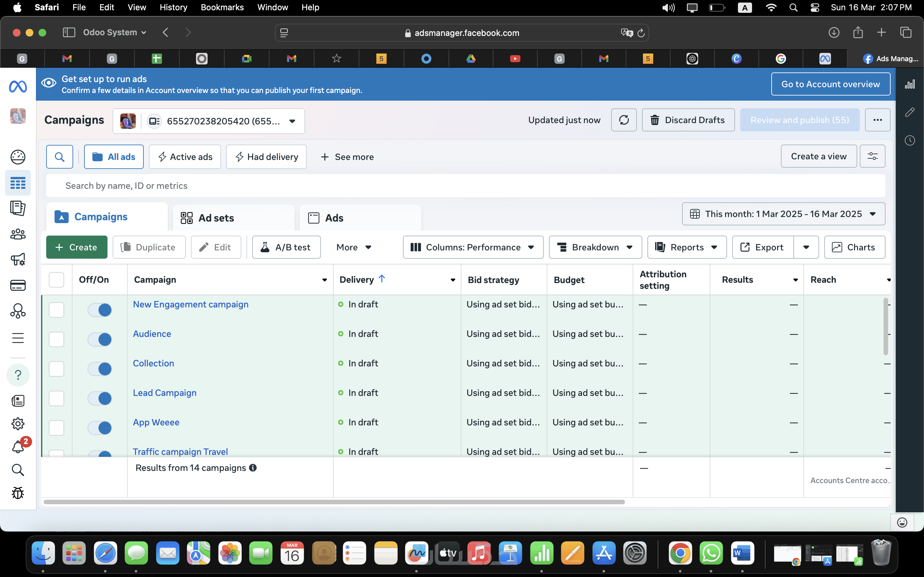This screenshot has width=924, height=577.
Task: Open the Audiences people icon in sidebar
Action: 18,234
